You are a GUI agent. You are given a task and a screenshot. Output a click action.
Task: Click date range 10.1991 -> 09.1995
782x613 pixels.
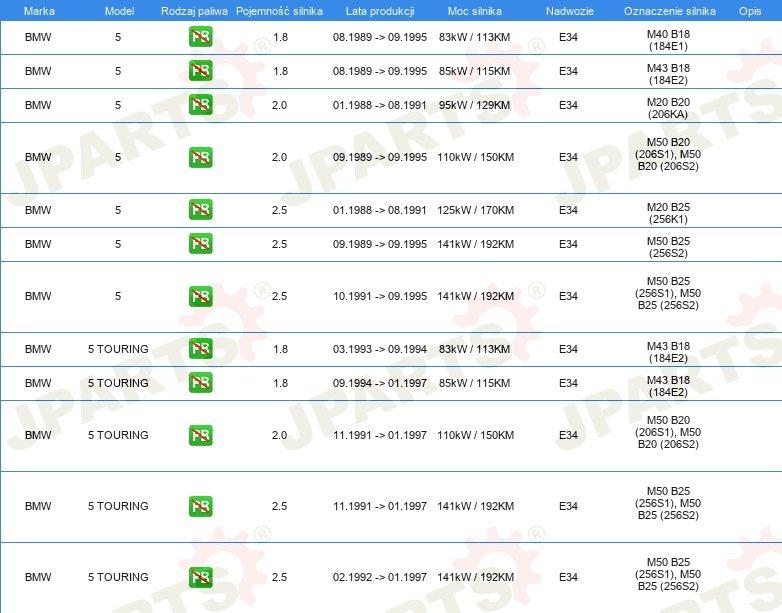click(x=380, y=296)
